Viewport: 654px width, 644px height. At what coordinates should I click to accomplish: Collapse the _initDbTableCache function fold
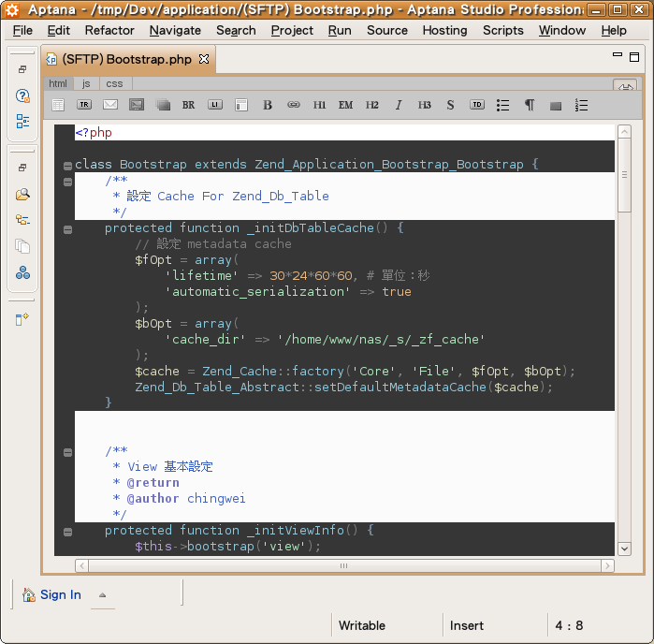coord(67,229)
